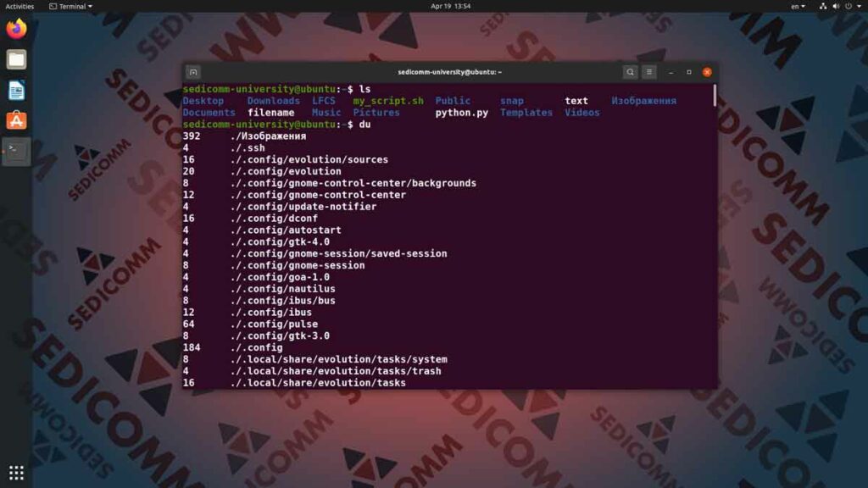Click the ./.config/pulse line
The image size is (868, 488).
pos(250,324)
